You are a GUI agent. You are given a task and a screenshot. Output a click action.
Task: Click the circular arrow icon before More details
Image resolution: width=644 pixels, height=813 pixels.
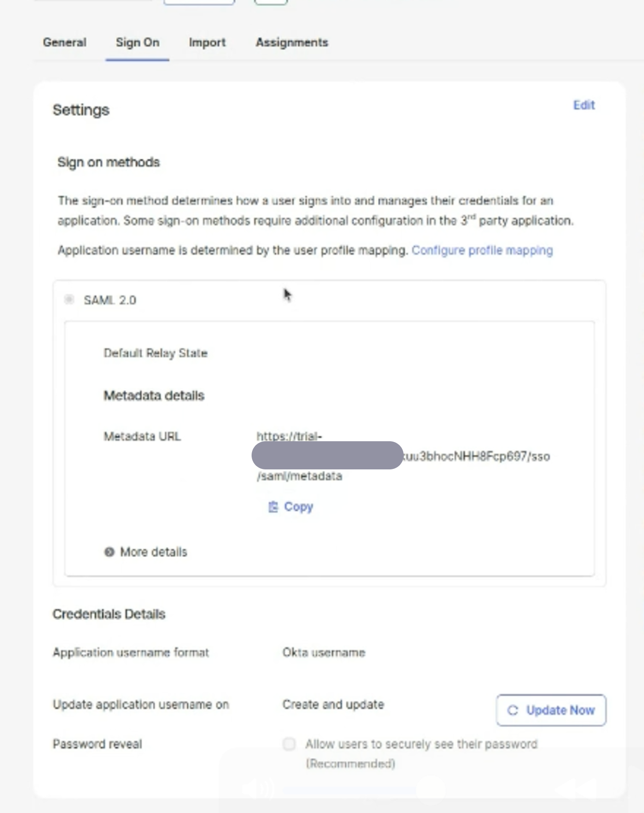click(109, 552)
